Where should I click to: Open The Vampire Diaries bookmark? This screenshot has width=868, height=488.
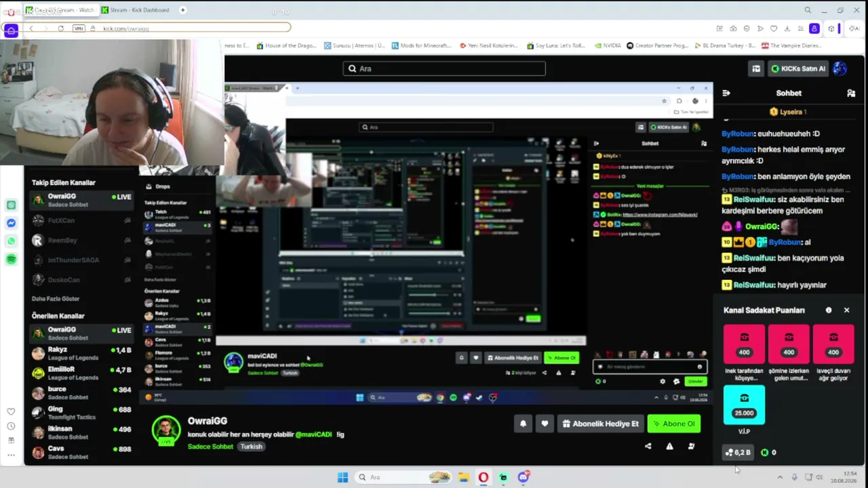pos(791,45)
